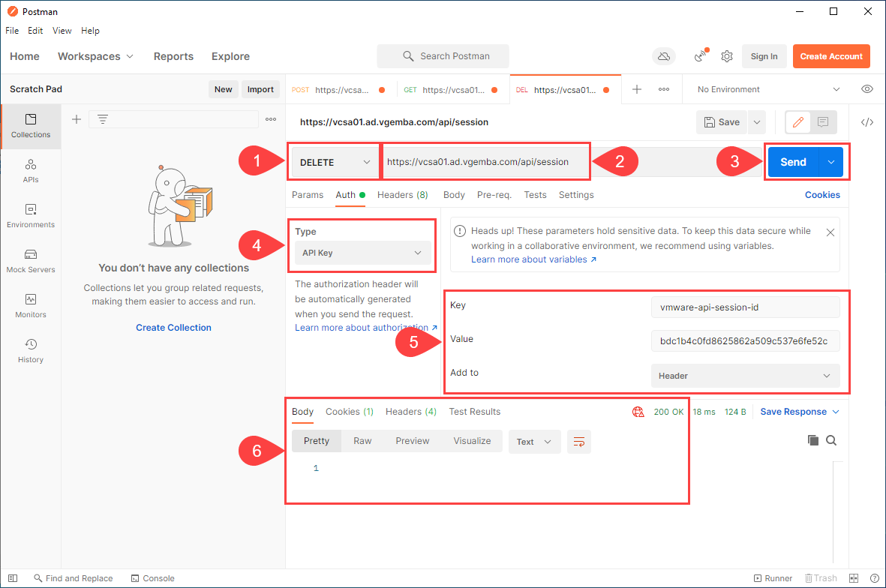Open the code snippet icon

click(x=866, y=122)
